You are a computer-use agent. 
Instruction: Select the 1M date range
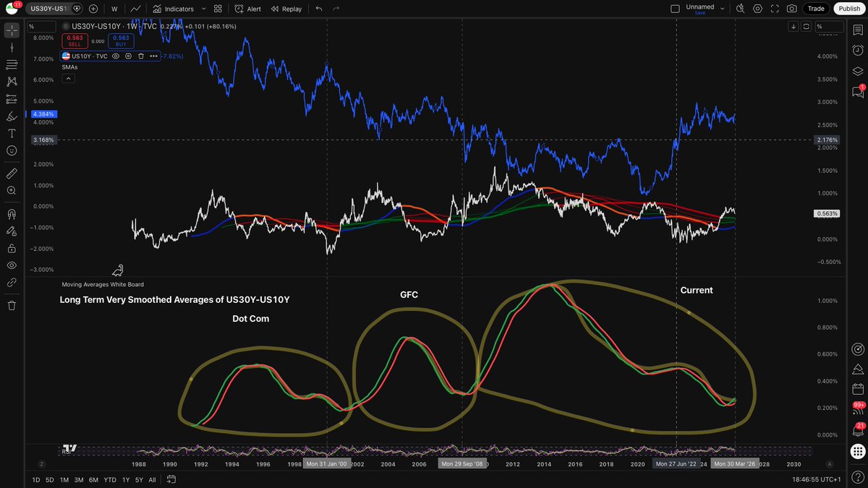click(x=64, y=479)
